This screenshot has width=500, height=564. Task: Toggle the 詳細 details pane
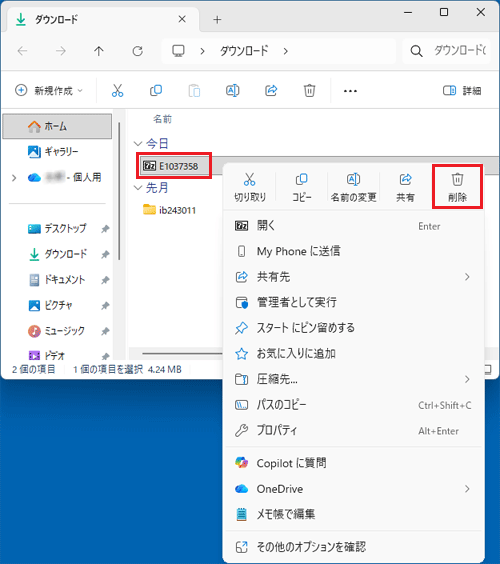462,91
